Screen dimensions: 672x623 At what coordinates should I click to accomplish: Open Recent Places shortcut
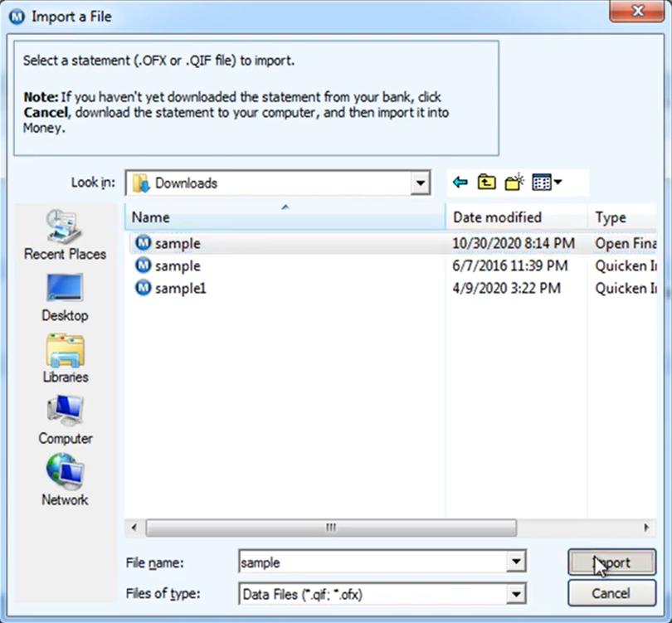[65, 235]
